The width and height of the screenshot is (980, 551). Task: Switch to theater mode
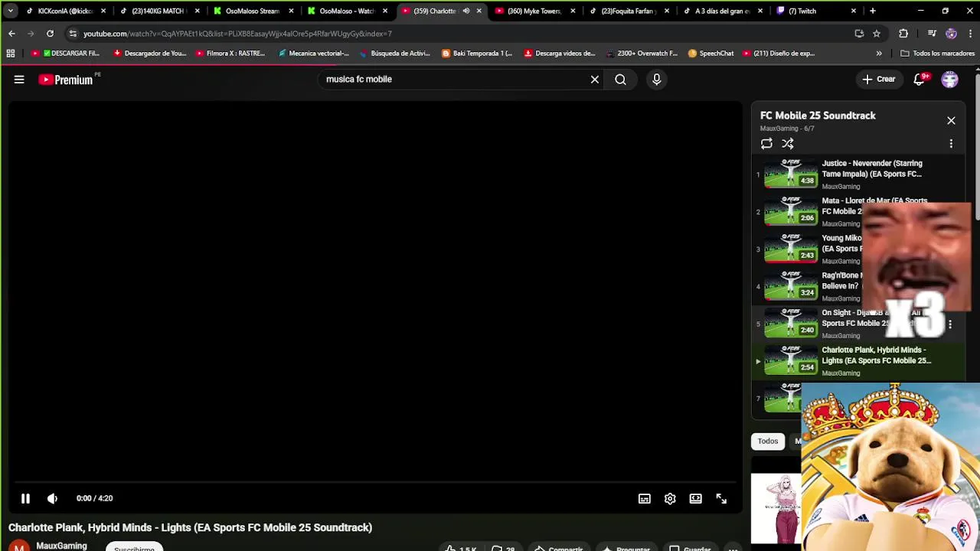tap(695, 499)
